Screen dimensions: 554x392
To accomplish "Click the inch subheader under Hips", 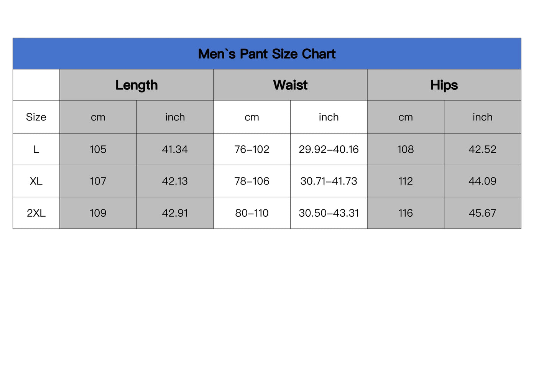I will click(x=482, y=117).
